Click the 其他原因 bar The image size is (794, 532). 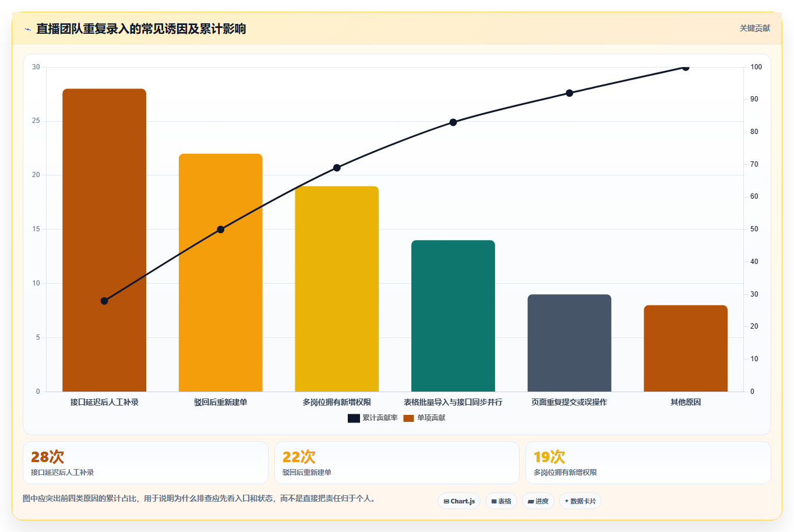(x=686, y=348)
